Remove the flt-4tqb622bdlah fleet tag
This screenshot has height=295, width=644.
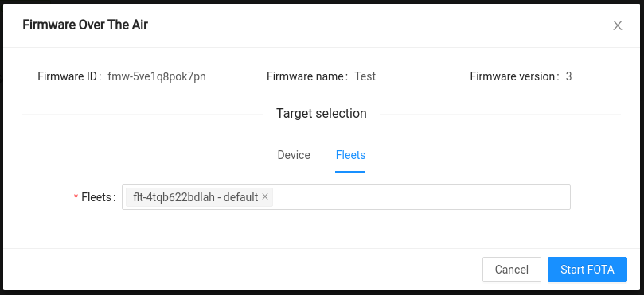click(x=265, y=197)
